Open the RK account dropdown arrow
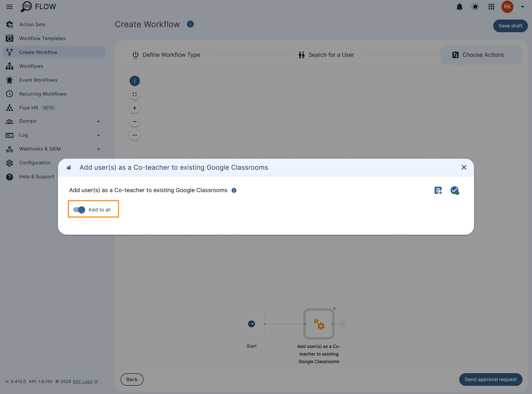Viewport: 532px width, 394px height. click(x=522, y=7)
